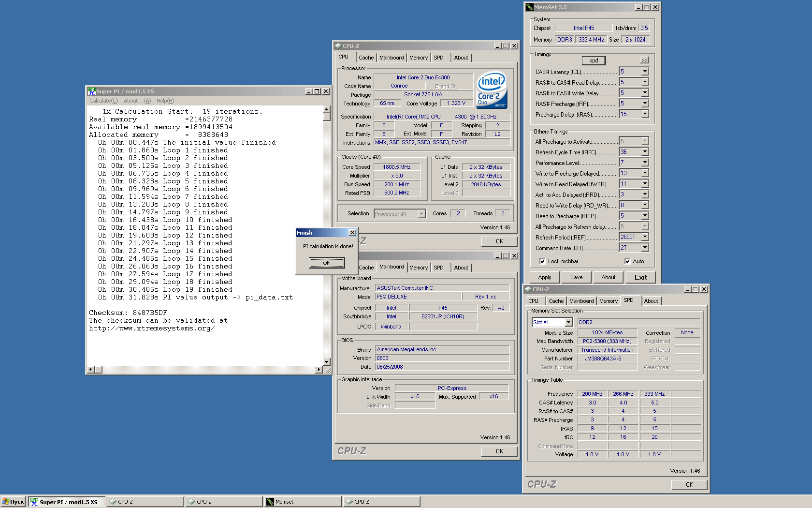Click the spd button in MemSet
The width and height of the screenshot is (812, 508).
[x=594, y=60]
